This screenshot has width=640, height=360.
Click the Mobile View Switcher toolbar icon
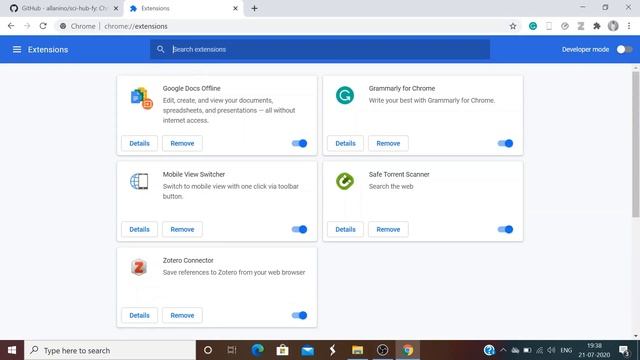(x=549, y=26)
